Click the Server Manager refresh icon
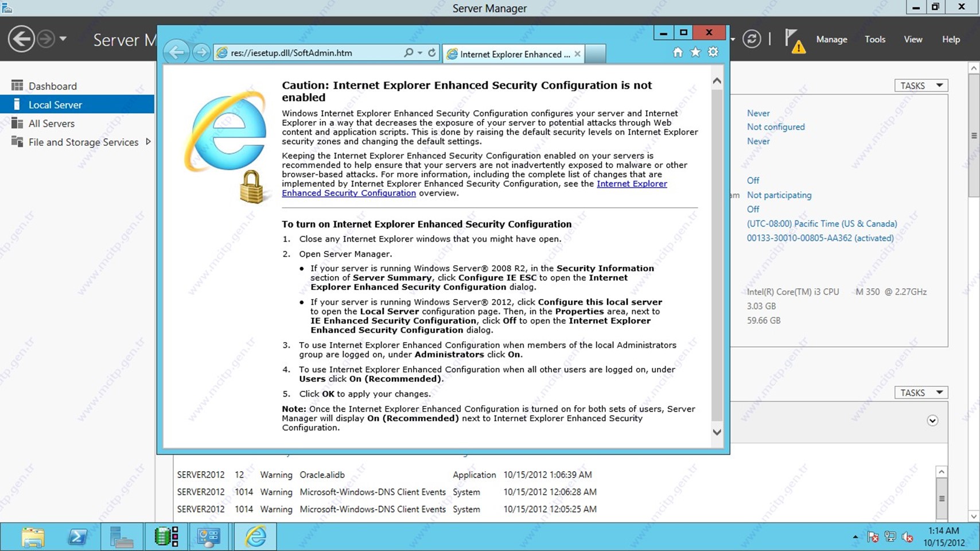The height and width of the screenshot is (551, 980). (x=752, y=39)
